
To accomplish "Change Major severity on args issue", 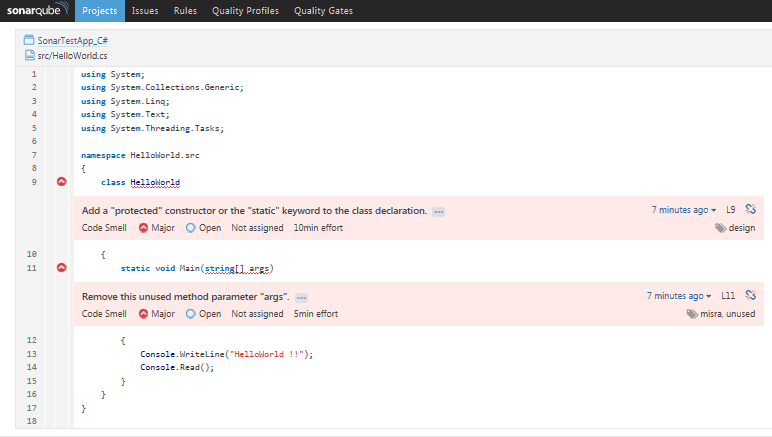I will click(x=157, y=314).
